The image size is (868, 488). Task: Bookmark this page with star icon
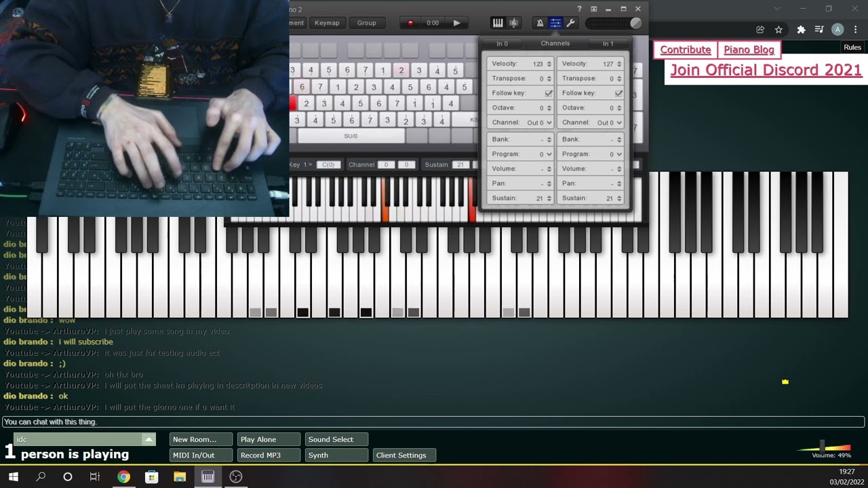[x=778, y=30]
